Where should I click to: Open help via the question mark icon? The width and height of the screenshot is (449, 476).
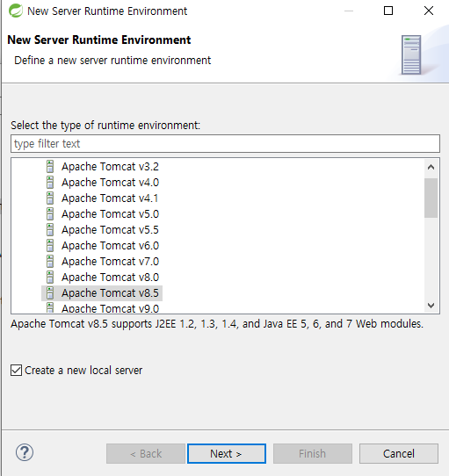click(25, 452)
